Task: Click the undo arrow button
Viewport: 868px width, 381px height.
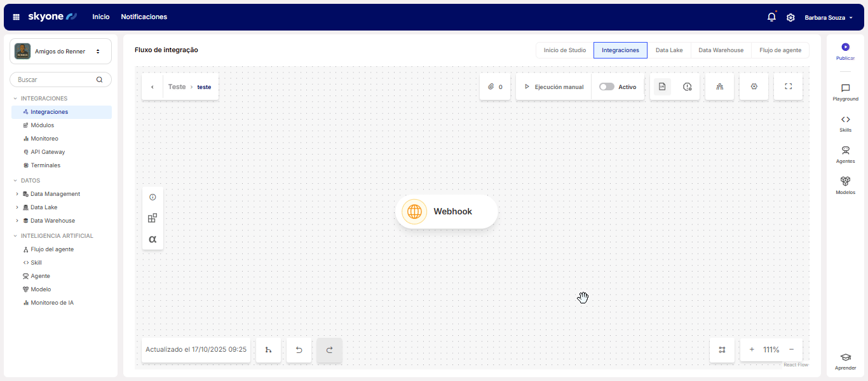Action: coord(299,350)
